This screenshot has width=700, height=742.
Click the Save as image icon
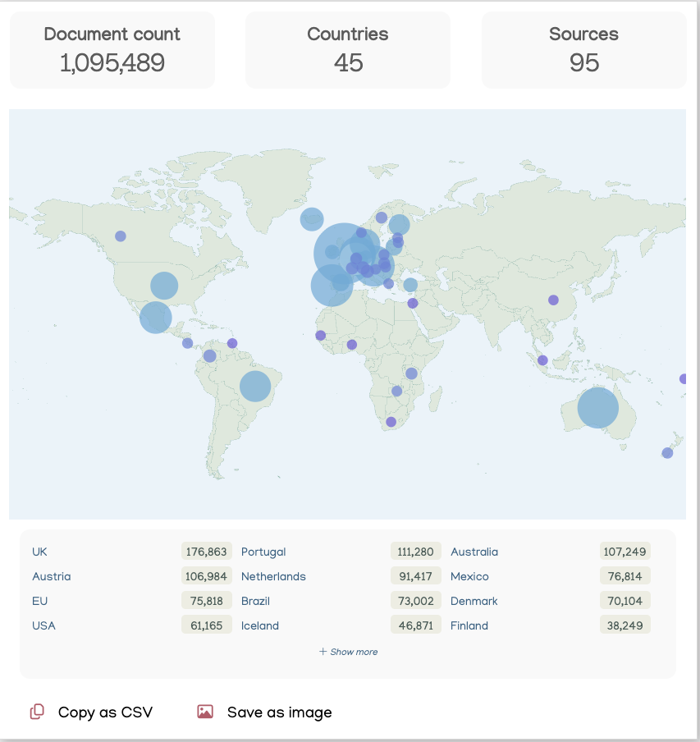click(205, 712)
